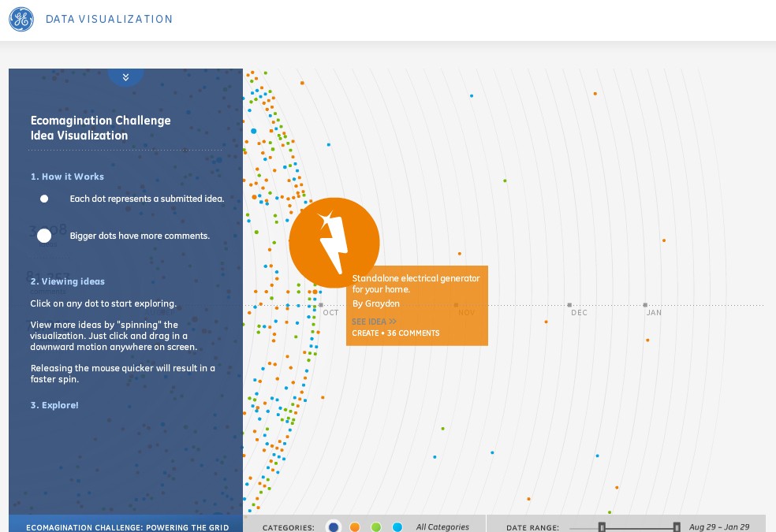Click the DATE RANGE: label

tap(532, 527)
